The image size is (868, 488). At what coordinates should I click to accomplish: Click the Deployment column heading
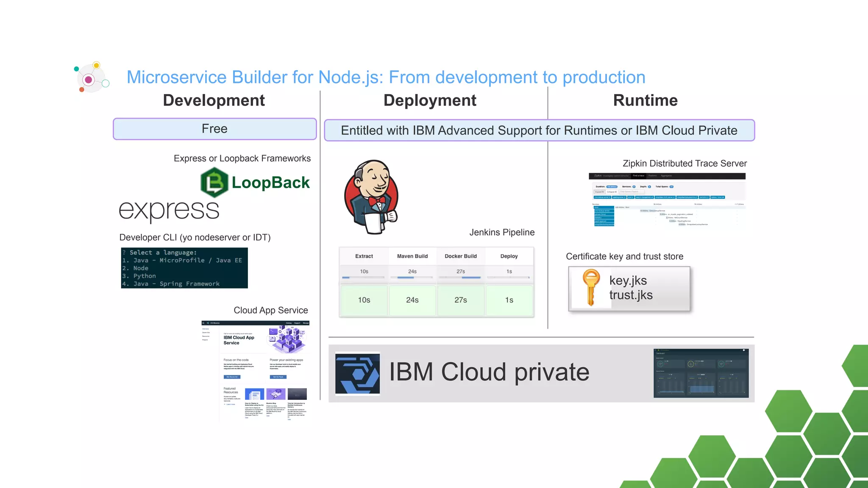(x=430, y=100)
